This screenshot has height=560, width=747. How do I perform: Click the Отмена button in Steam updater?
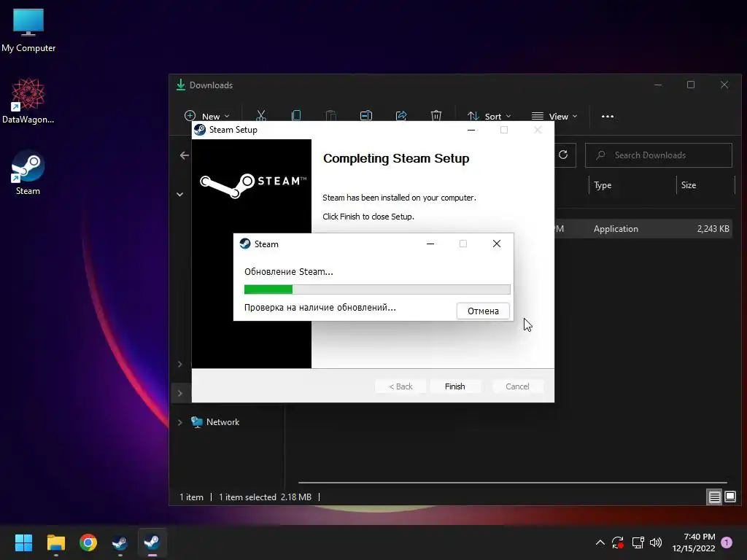click(x=483, y=311)
